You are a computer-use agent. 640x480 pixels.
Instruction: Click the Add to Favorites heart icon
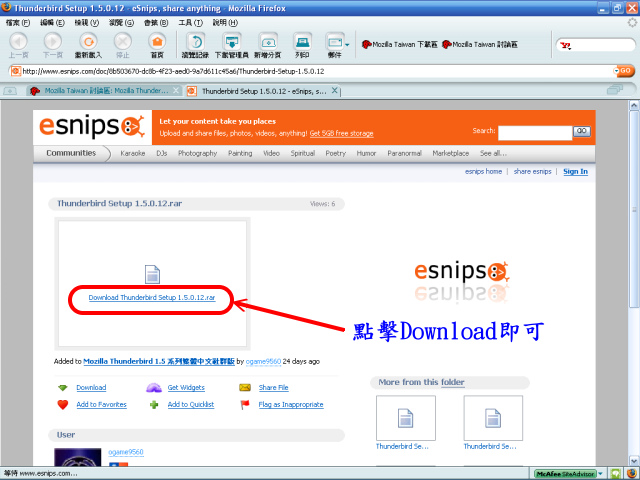(x=63, y=404)
